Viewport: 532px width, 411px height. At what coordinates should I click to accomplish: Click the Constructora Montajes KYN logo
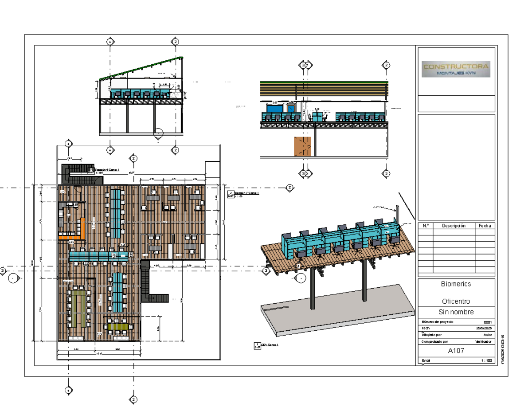456,69
